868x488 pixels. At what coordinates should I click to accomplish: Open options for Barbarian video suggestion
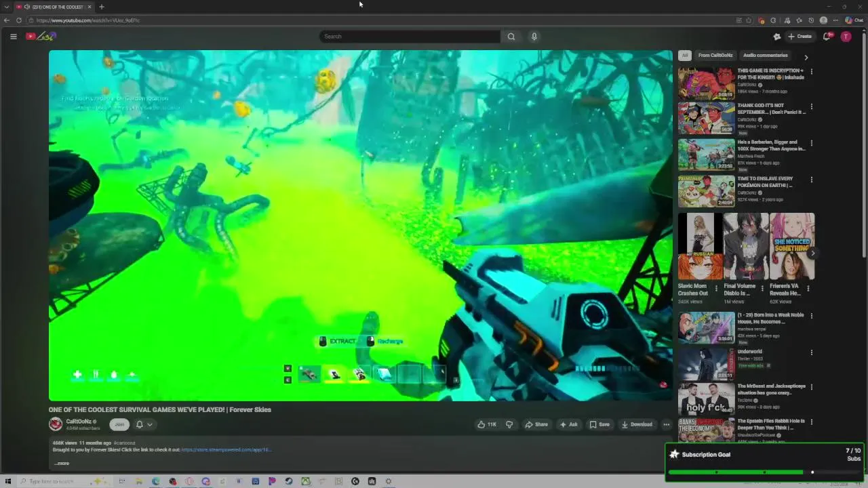pyautogui.click(x=811, y=143)
